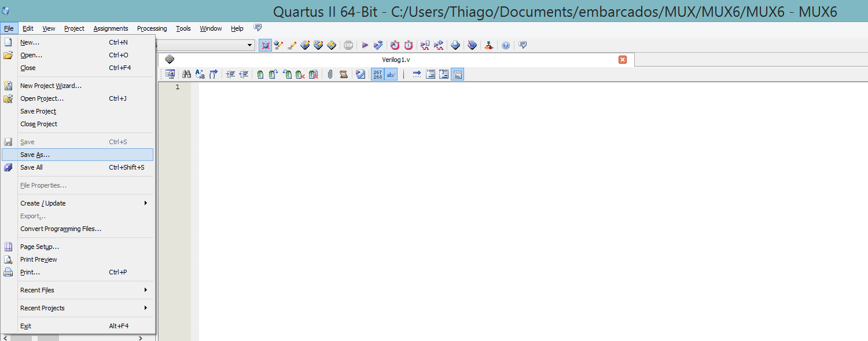Open the first red stopwatch timing icon
The height and width of the screenshot is (341, 868).
click(395, 45)
